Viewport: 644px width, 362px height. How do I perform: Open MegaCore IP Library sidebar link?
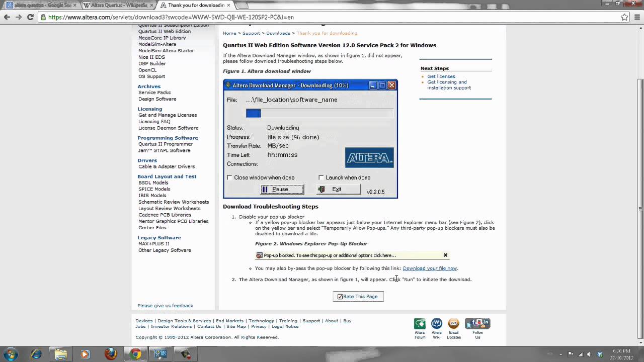click(x=162, y=38)
